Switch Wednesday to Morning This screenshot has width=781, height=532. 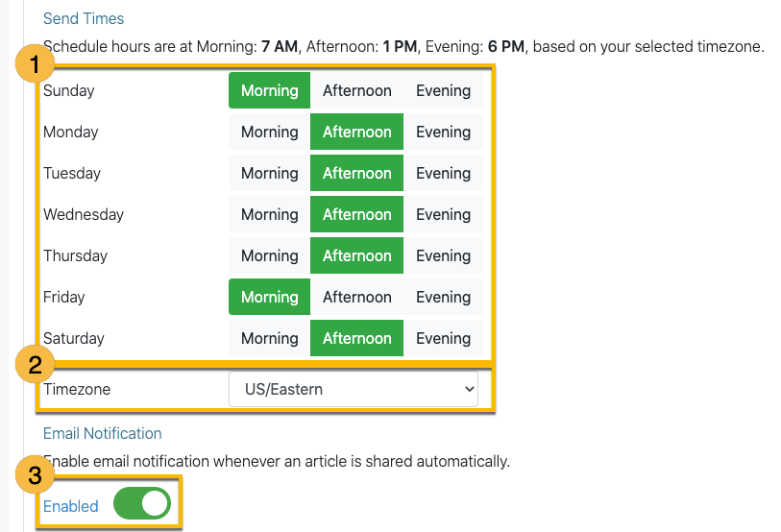coord(270,215)
